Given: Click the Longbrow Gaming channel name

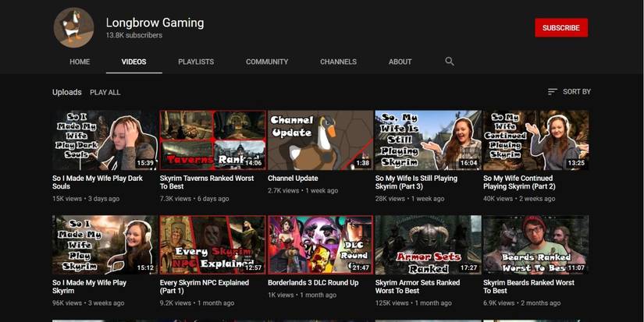Looking at the screenshot, I should (x=155, y=23).
